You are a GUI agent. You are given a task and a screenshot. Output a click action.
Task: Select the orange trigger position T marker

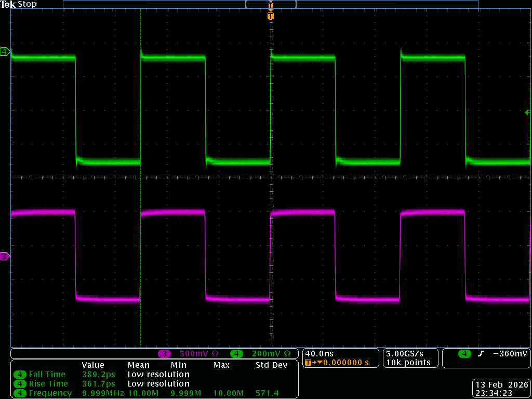(270, 17)
